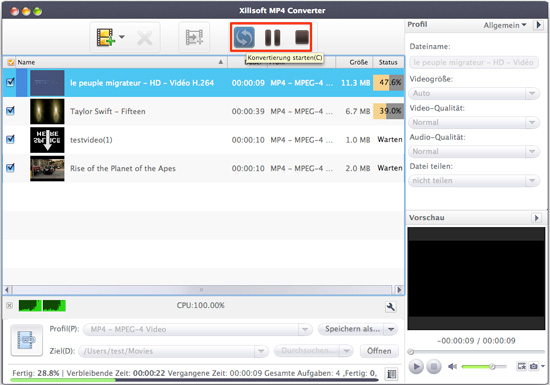
Task: Click the green CPU usage graph
Action: pyautogui.click(x=42, y=305)
